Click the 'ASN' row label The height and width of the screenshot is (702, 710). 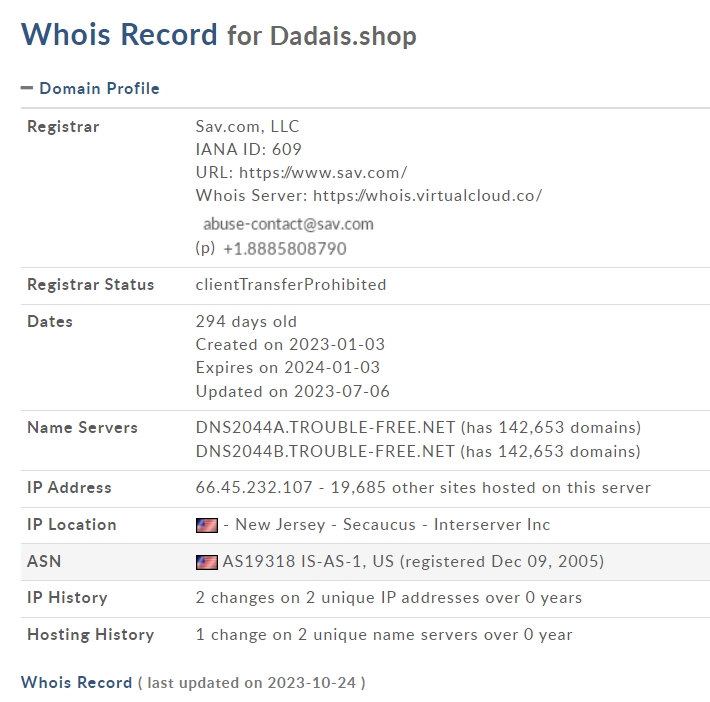click(44, 562)
